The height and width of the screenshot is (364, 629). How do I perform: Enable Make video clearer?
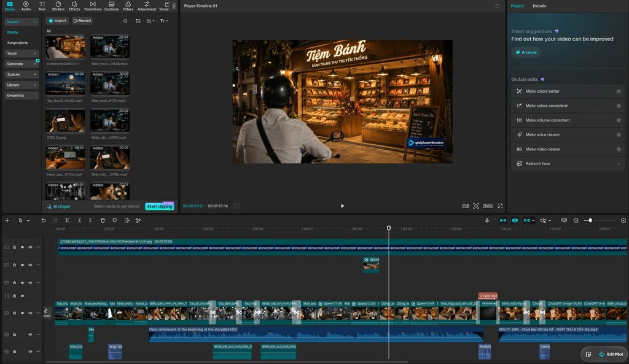point(619,149)
